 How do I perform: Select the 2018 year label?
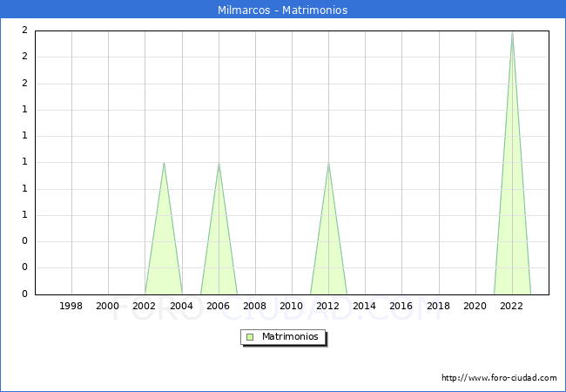(x=438, y=306)
